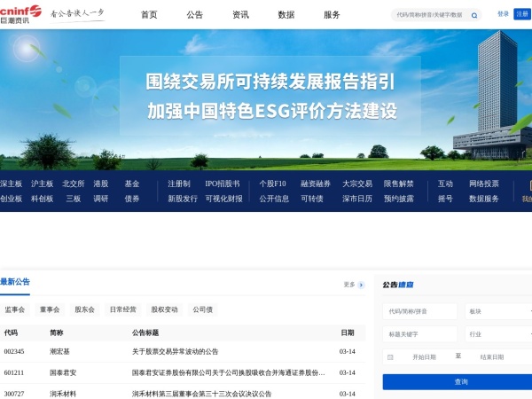
Task: Go to the 科创板 link
Action: click(42, 199)
